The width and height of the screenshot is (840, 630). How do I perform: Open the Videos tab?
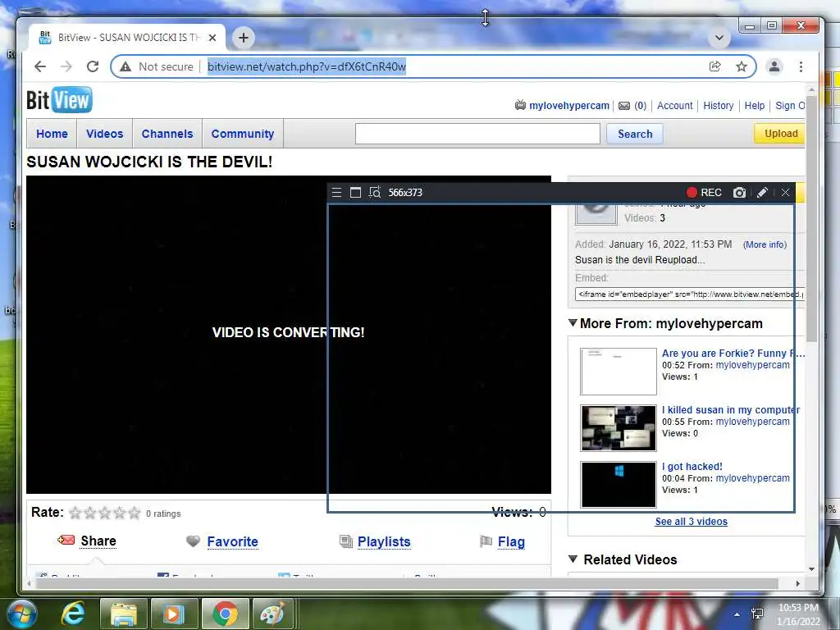point(104,134)
